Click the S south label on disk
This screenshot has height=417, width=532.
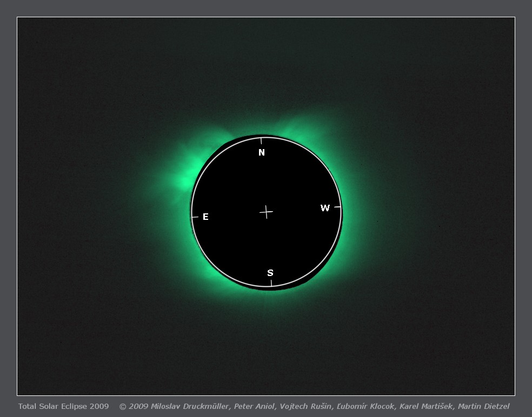click(270, 273)
